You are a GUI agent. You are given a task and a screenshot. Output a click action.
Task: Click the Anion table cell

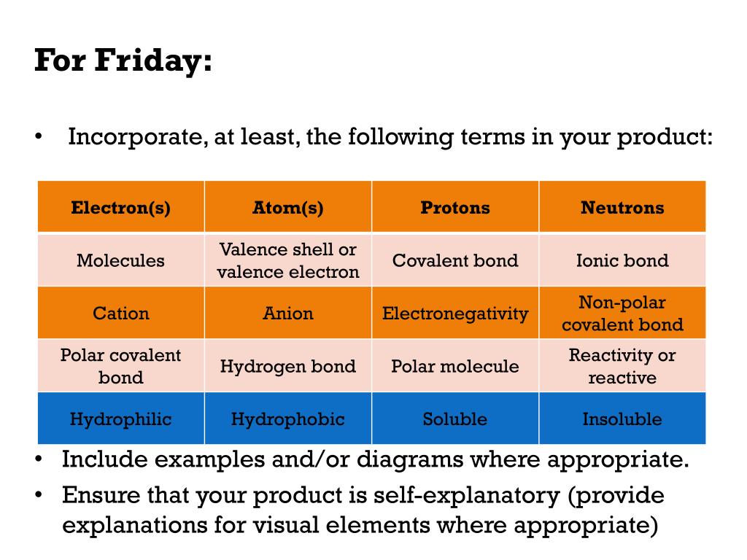tap(288, 313)
